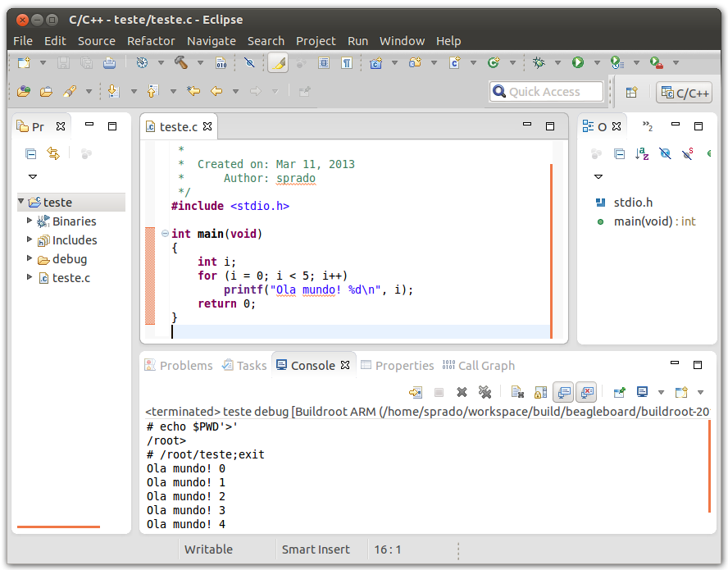The height and width of the screenshot is (570, 728).
Task: Expand the Binaries tree node
Action: tap(30, 220)
